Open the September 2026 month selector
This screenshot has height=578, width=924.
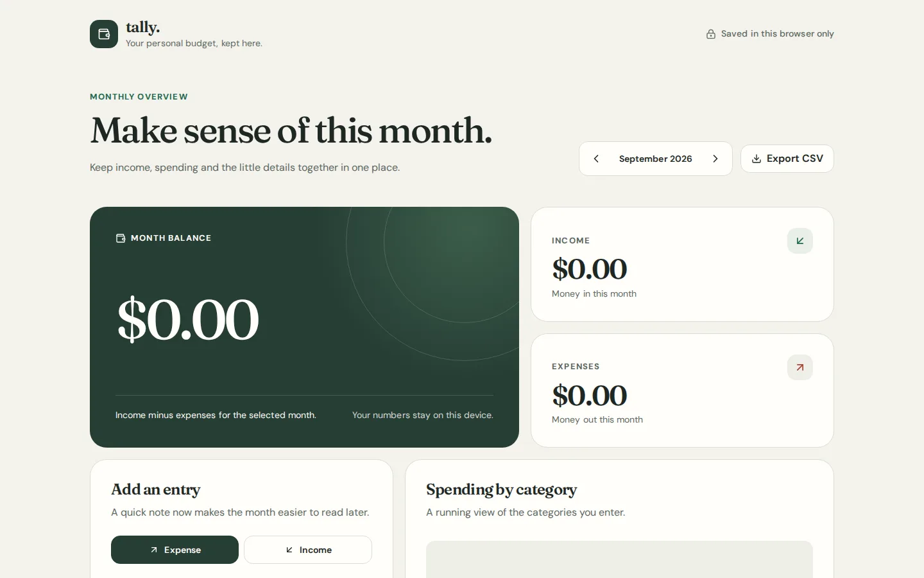[655, 159]
